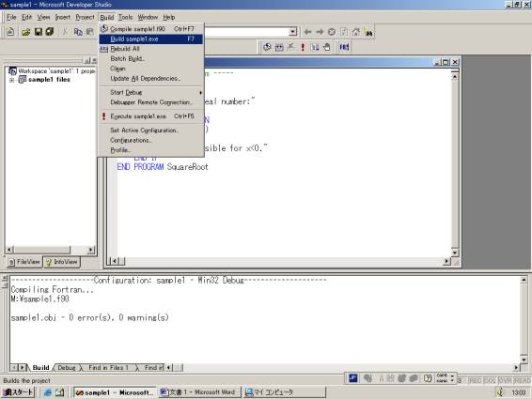Switch to Microsoft Word taskbar button
532x399 pixels.
(x=200, y=392)
